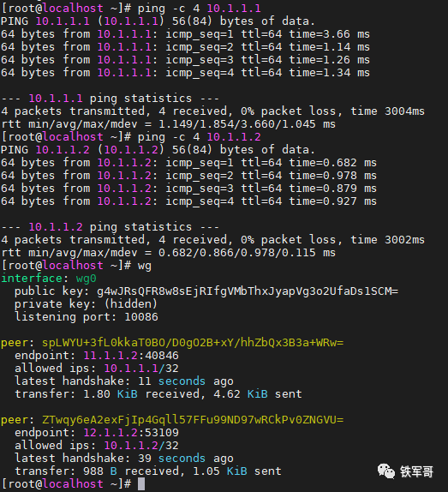The image size is (448, 492).
Task: Click the listening port value 10086
Action: pos(141,317)
